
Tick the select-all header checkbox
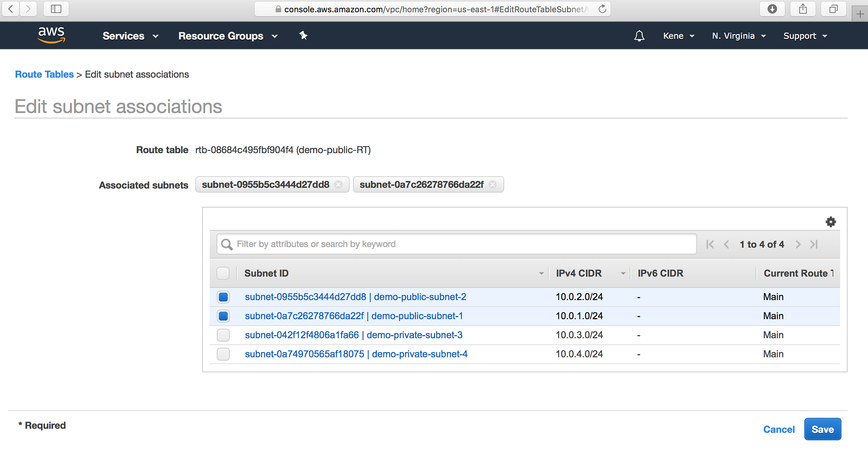(223, 273)
